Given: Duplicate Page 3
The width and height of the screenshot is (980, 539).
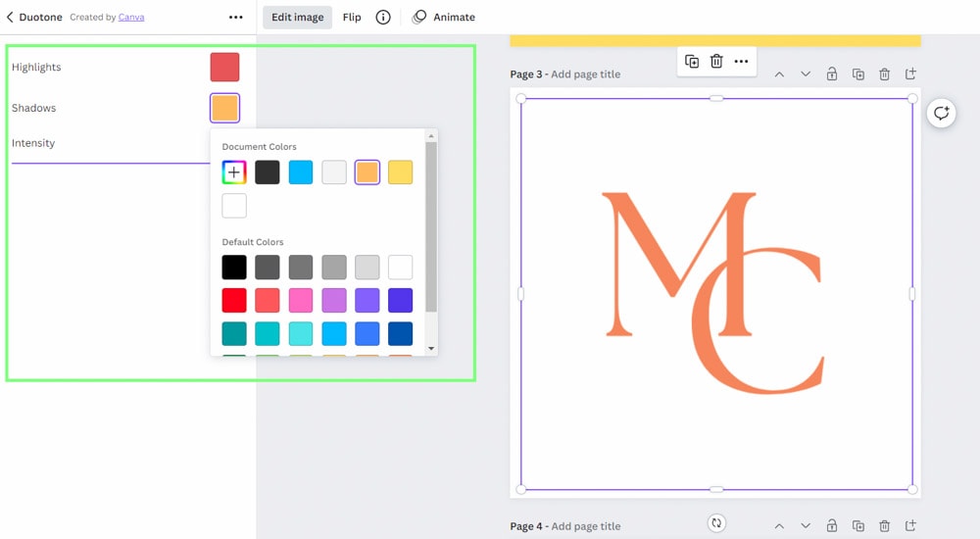Looking at the screenshot, I should (858, 74).
